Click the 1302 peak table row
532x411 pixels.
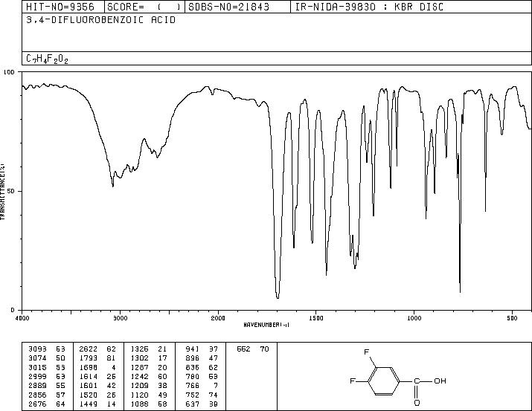click(x=149, y=358)
